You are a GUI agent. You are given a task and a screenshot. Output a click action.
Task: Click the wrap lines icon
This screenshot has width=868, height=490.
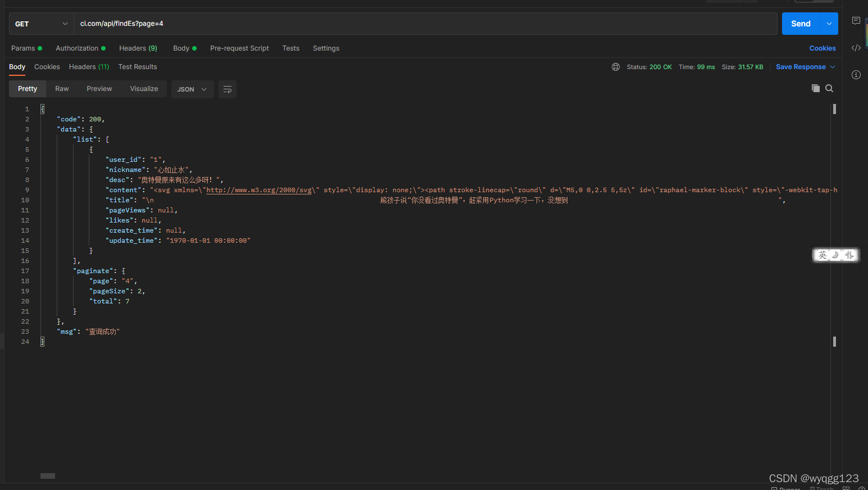(x=228, y=89)
